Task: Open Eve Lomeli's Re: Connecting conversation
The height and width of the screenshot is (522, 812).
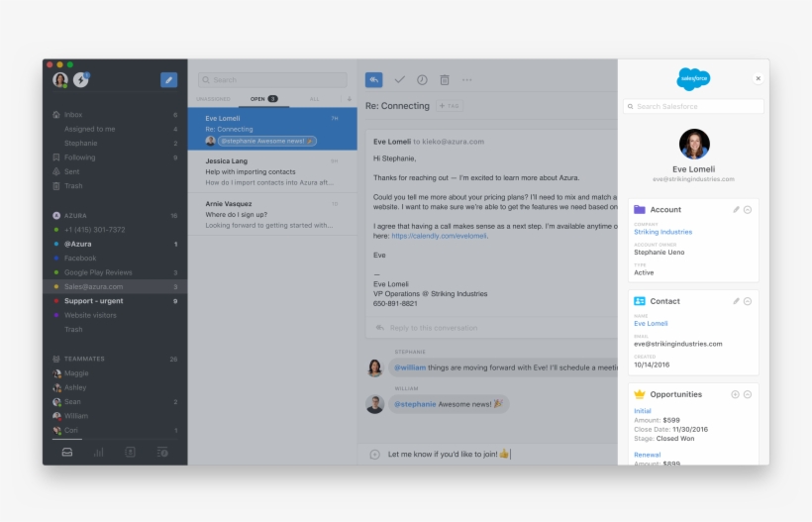Action: click(x=272, y=129)
